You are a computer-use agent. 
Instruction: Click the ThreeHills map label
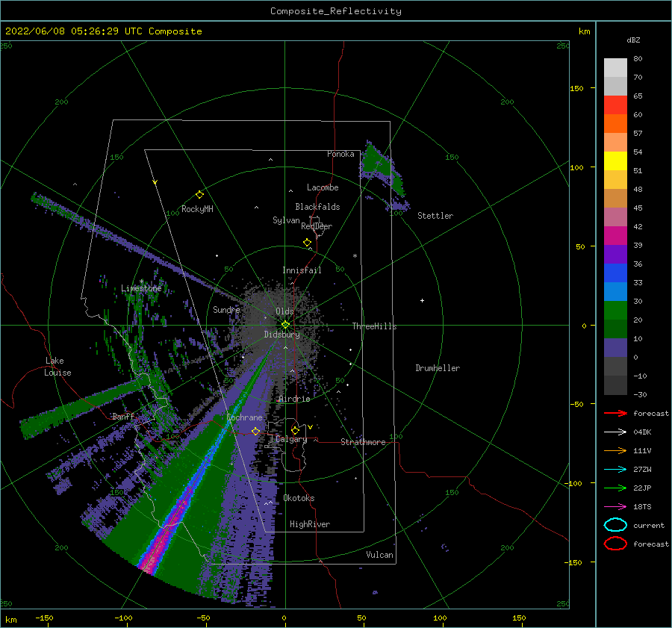tap(375, 326)
